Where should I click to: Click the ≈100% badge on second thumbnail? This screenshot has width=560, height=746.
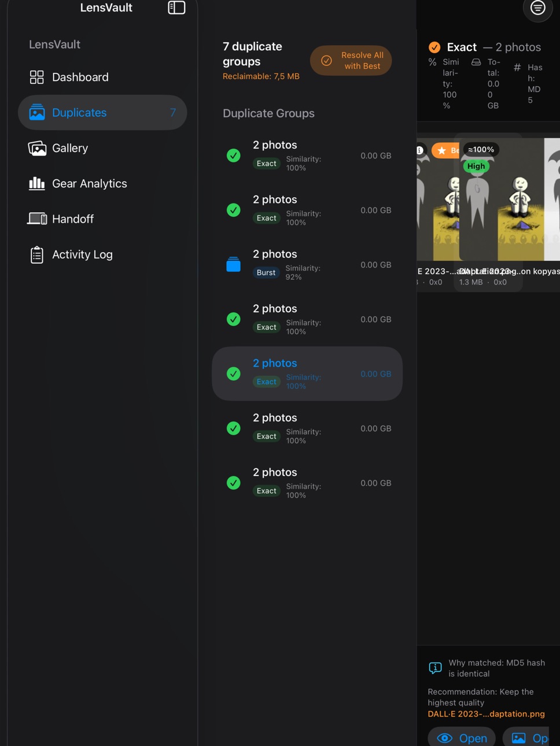pos(481,150)
